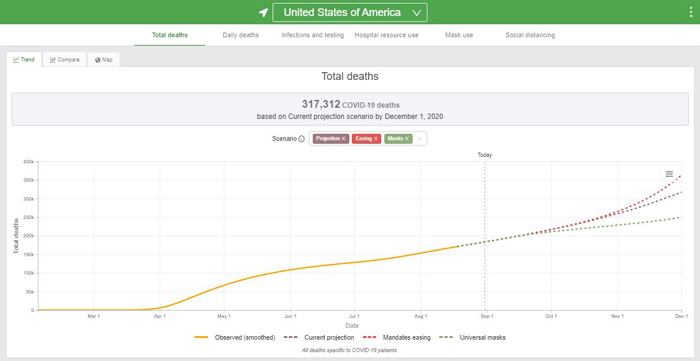The image size is (700, 361).
Task: View the Mask use section
Action: [x=459, y=35]
